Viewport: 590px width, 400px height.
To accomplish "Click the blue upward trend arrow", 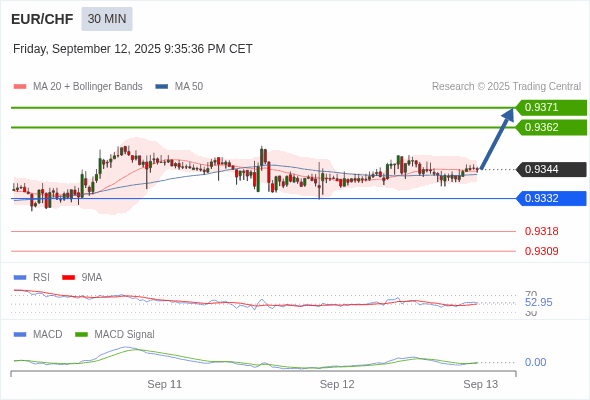I will pos(497,138).
